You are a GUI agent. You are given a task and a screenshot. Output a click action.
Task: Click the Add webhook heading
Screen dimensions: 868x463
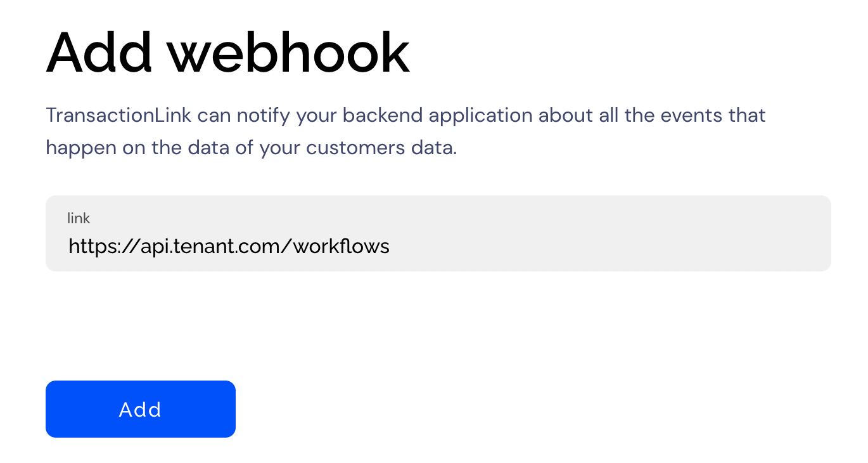(x=228, y=53)
